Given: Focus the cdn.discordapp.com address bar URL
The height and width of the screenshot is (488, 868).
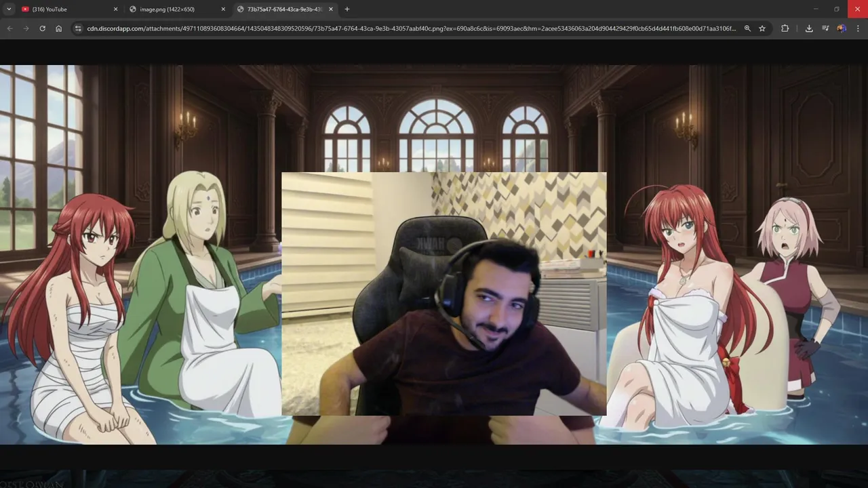Looking at the screenshot, I should coord(412,28).
